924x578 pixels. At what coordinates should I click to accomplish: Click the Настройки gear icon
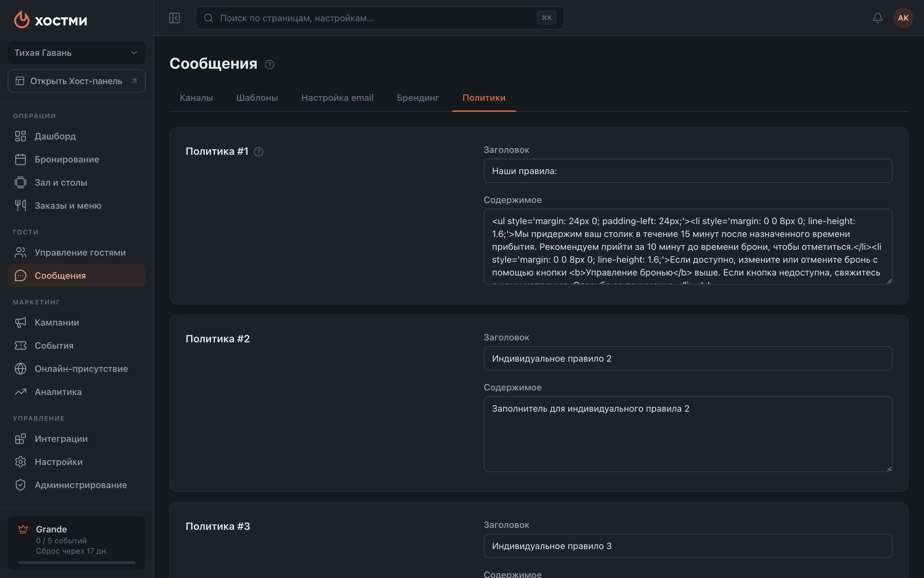click(x=21, y=462)
